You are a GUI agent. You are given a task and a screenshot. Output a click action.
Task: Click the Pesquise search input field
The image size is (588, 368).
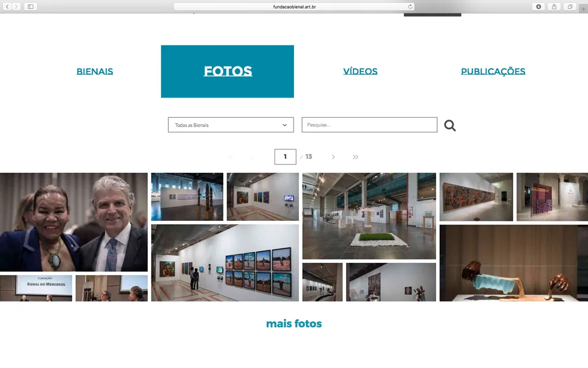[x=369, y=125]
